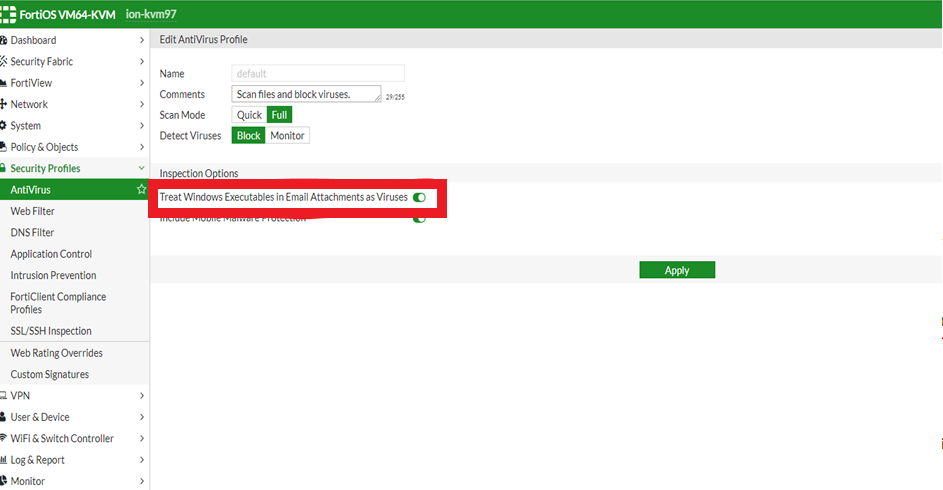Viewport: 943px width, 490px height.
Task: Open the Intrusion Prevention menu item
Action: point(53,275)
